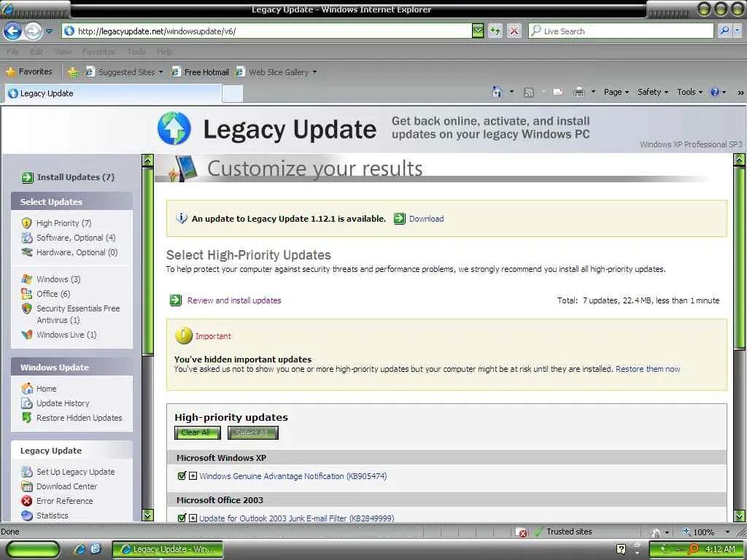Click the Office logo icon in sidebar
This screenshot has width=747, height=560.
coord(27,294)
